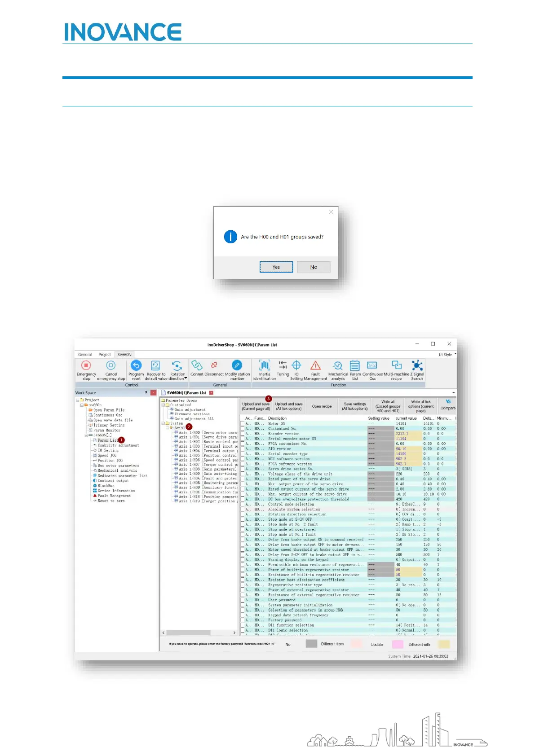
Task: Open the document tab list dropdown arrow
Action: click(453, 393)
